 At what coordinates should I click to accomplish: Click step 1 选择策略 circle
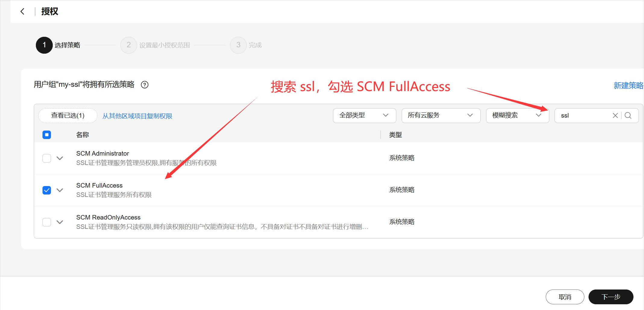tap(44, 45)
